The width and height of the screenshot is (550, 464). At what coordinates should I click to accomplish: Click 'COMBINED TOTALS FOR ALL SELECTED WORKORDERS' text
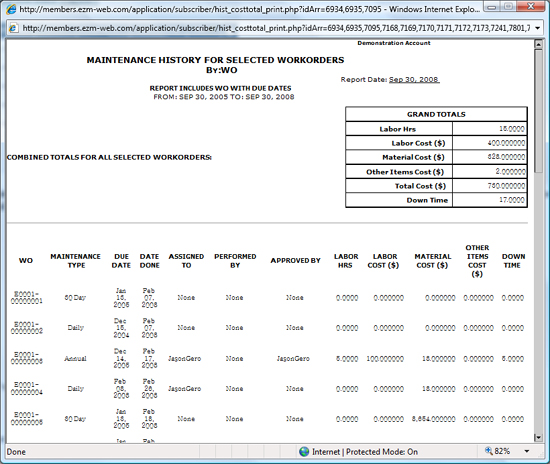(x=109, y=157)
